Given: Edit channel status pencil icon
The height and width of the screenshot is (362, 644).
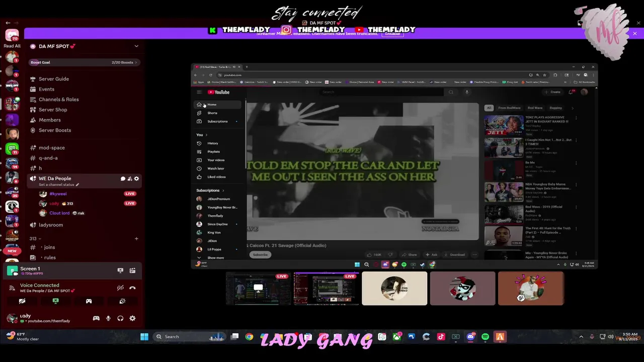Looking at the screenshot, I should 77,185.
